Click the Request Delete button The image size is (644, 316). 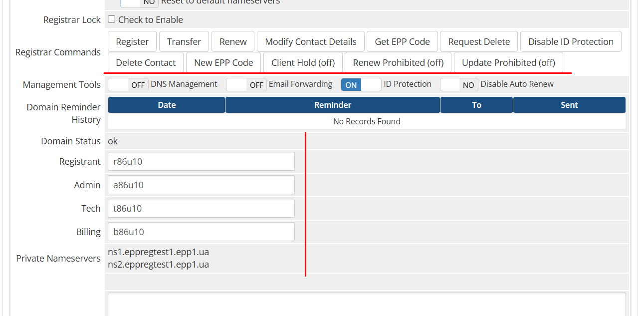point(479,42)
